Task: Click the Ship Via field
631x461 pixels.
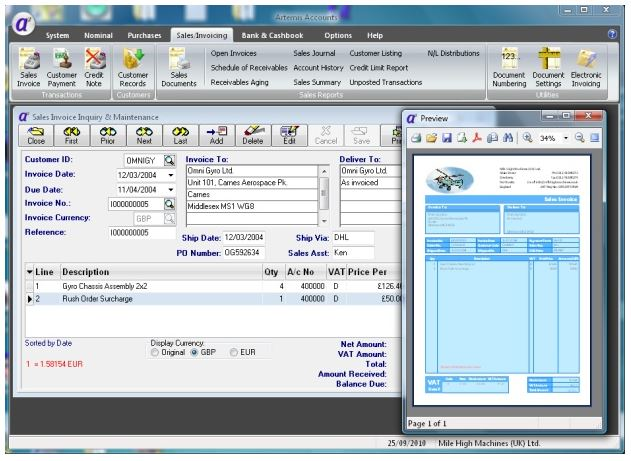Action: click(353, 237)
